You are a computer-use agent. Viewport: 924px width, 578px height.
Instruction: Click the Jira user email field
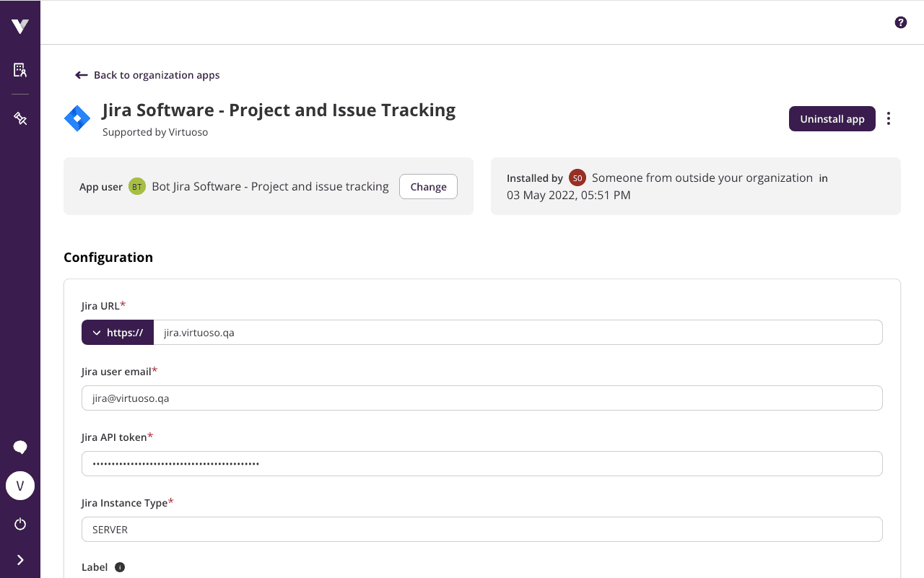pos(481,398)
